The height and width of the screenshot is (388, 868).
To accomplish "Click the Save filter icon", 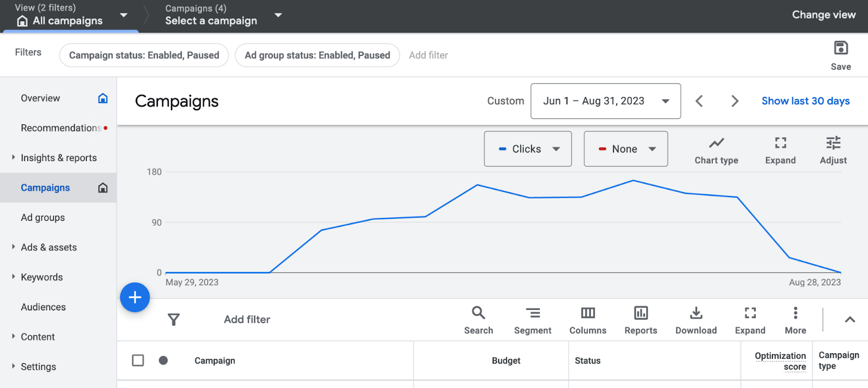I will (x=840, y=49).
